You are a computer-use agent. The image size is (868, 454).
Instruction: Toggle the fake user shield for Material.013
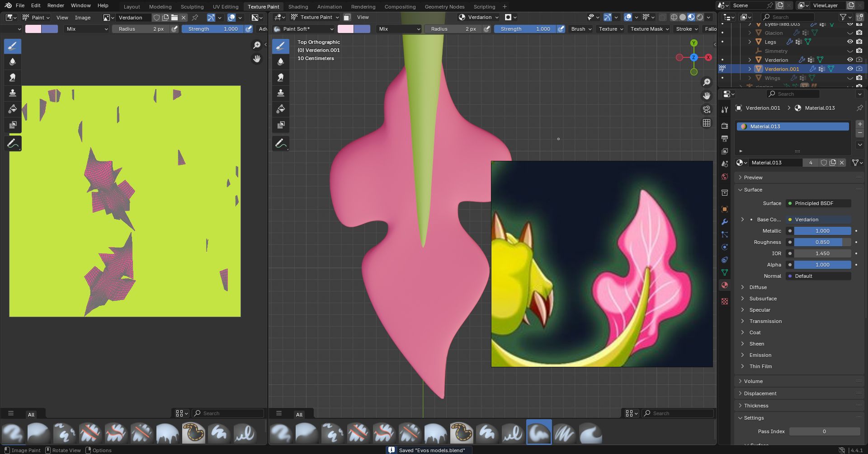824,163
